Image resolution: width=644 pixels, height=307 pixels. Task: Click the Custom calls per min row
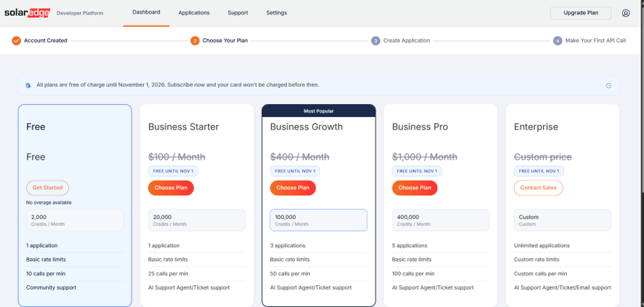point(563,274)
